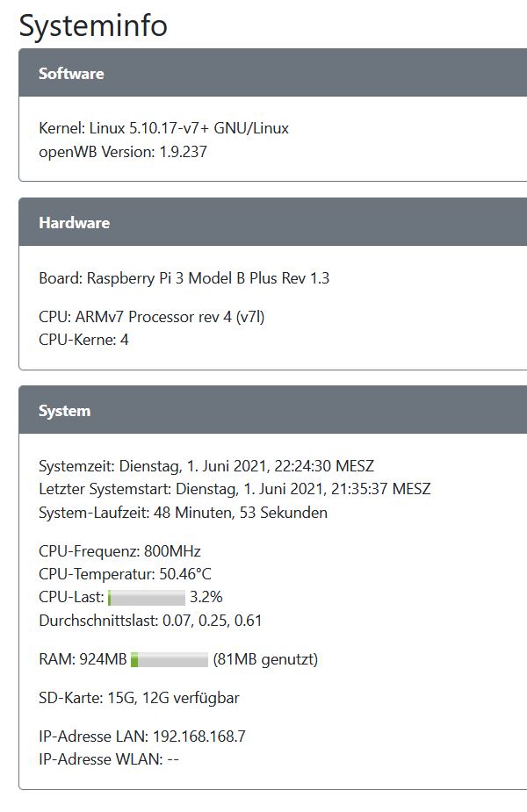
Task: Click the IP-Adresse WLAN line
Action: point(108,759)
